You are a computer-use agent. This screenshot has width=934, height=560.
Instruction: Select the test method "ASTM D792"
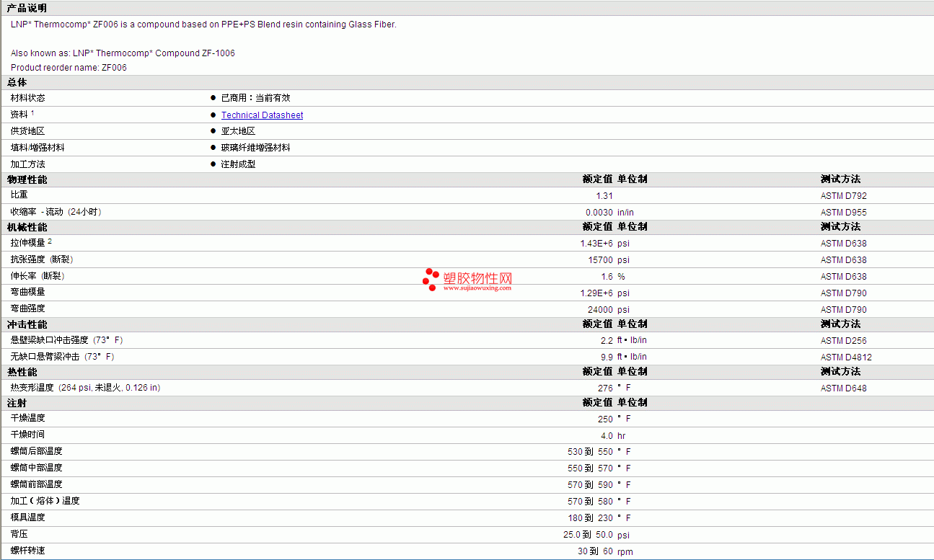(x=844, y=196)
